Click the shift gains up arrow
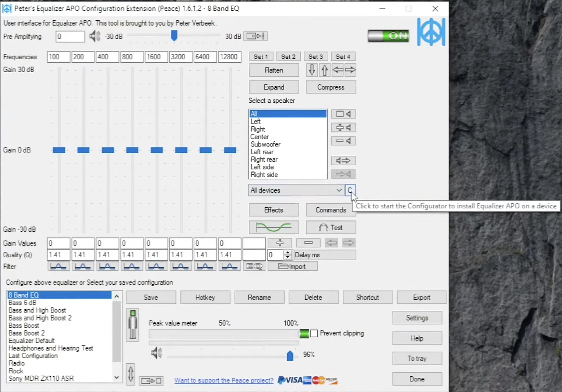 point(325,70)
